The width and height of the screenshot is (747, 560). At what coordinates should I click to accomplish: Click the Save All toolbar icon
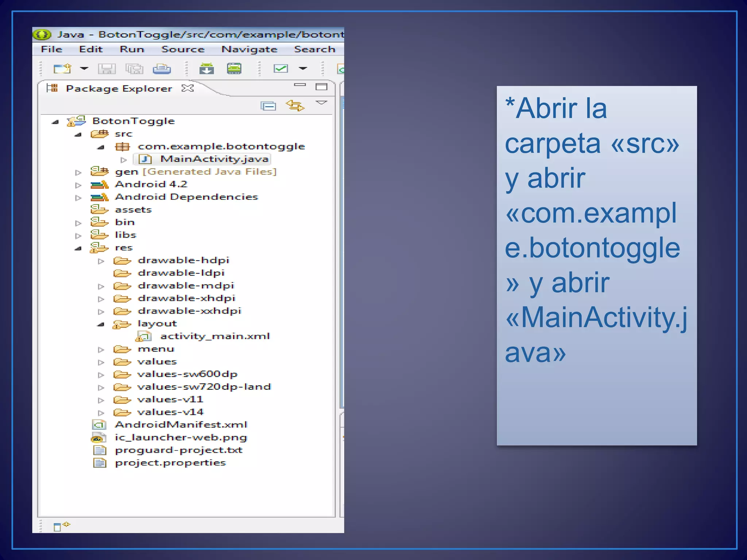pos(134,69)
